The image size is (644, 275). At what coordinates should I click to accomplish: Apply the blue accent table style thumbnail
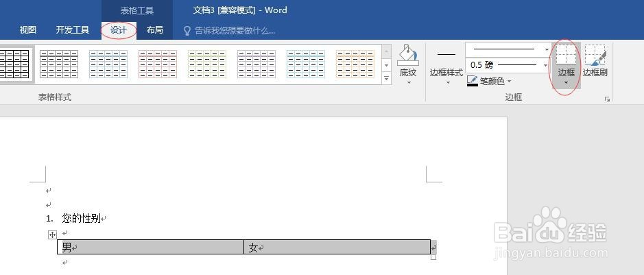(x=108, y=64)
